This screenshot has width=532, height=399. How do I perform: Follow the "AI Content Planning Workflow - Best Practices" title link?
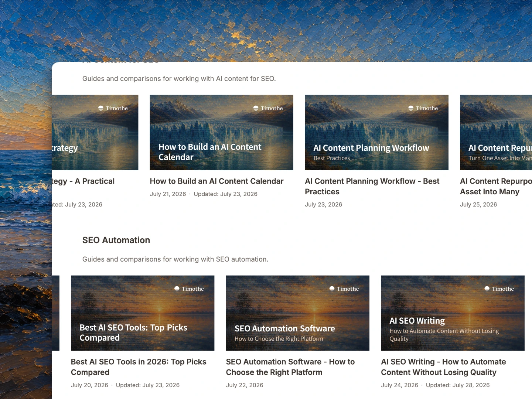(x=372, y=187)
